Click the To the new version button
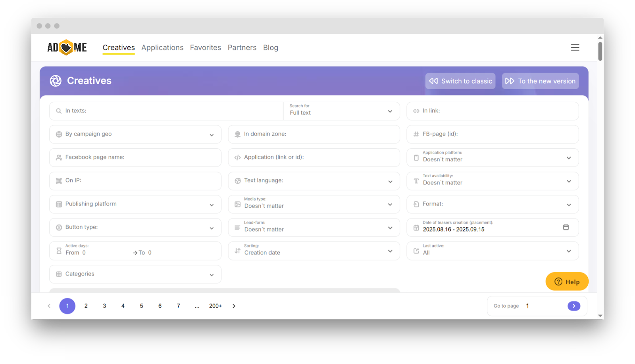This screenshot has height=364, width=635. click(540, 81)
